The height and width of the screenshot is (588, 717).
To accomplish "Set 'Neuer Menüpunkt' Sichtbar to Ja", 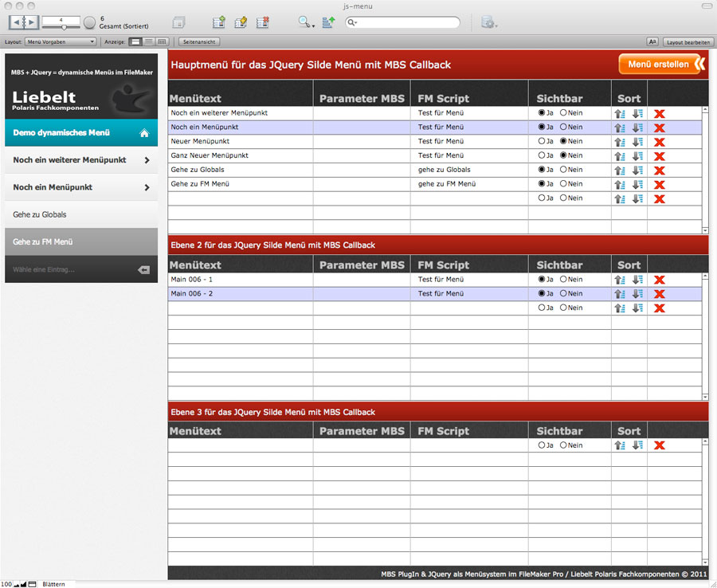I will 542,142.
